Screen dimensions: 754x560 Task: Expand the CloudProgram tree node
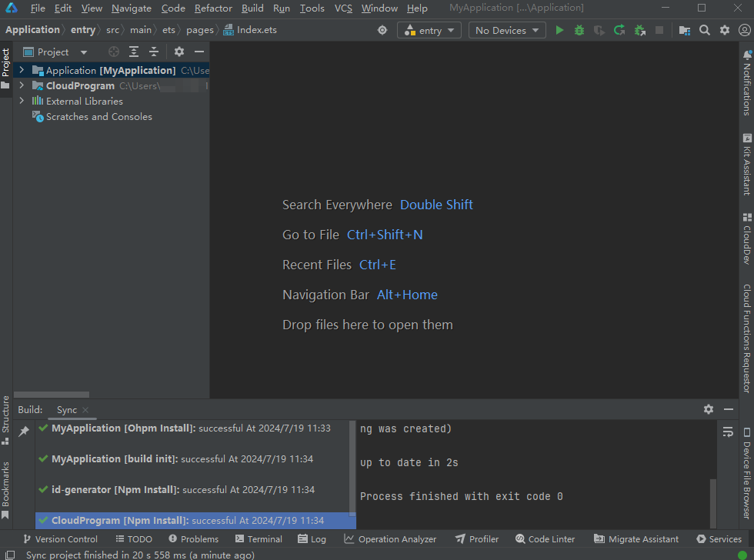point(22,85)
